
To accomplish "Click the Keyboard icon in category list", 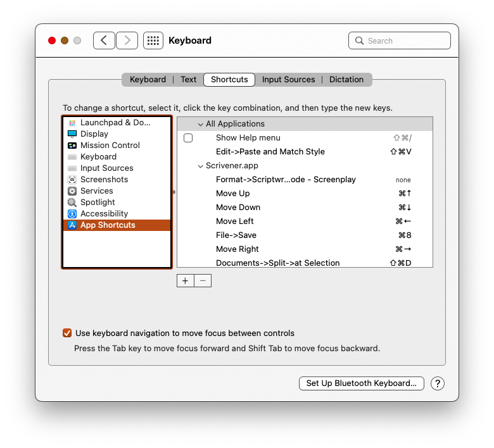I will tap(72, 157).
